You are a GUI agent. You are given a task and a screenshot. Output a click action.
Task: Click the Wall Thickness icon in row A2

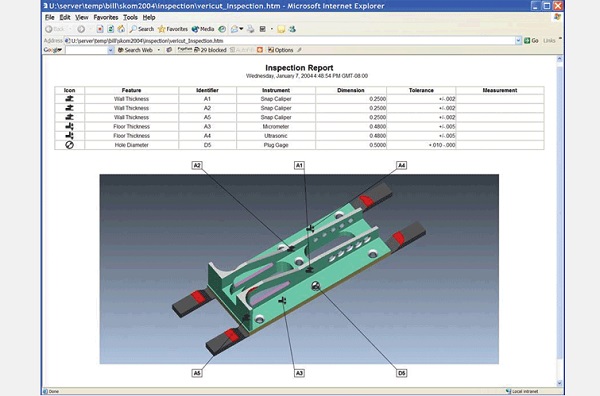tap(69, 108)
